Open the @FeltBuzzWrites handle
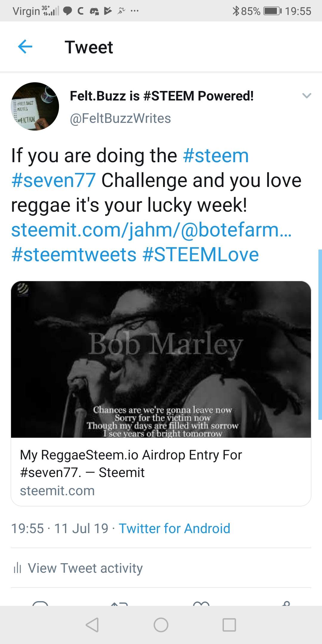322x644 pixels. click(x=120, y=118)
